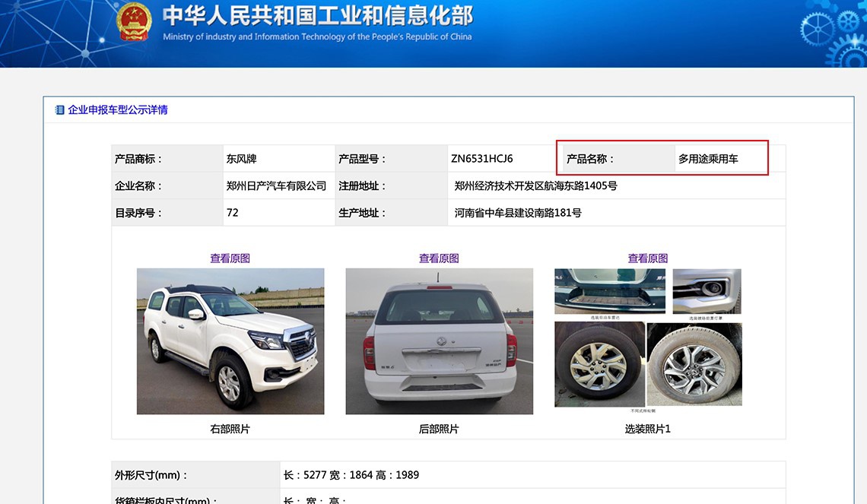This screenshot has width=867, height=504.
Task: Click the rear view vehicle photo
Action: tap(440, 341)
